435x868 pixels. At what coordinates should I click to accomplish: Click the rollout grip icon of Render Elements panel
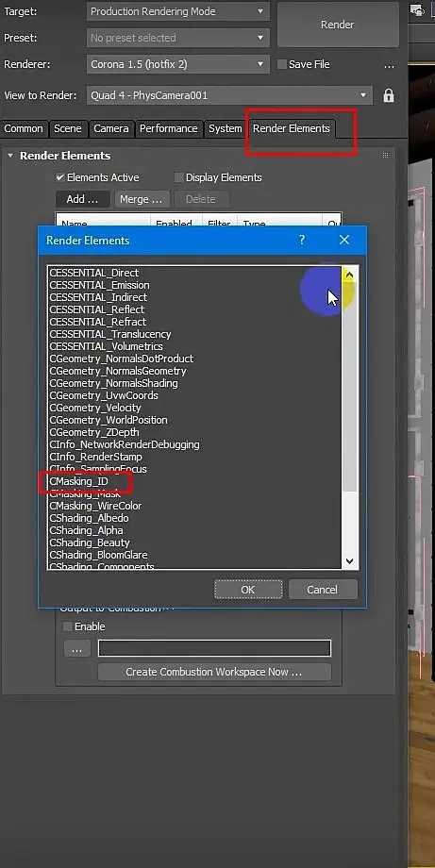point(385,156)
